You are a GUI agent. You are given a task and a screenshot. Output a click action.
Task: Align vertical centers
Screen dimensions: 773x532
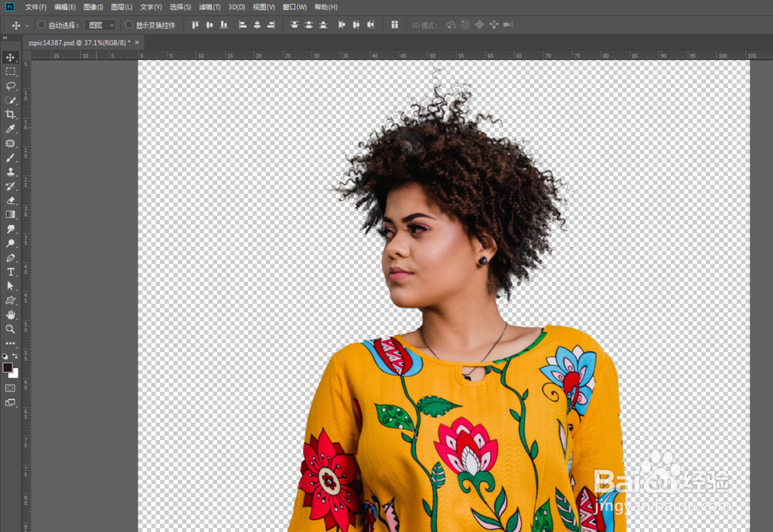209,25
